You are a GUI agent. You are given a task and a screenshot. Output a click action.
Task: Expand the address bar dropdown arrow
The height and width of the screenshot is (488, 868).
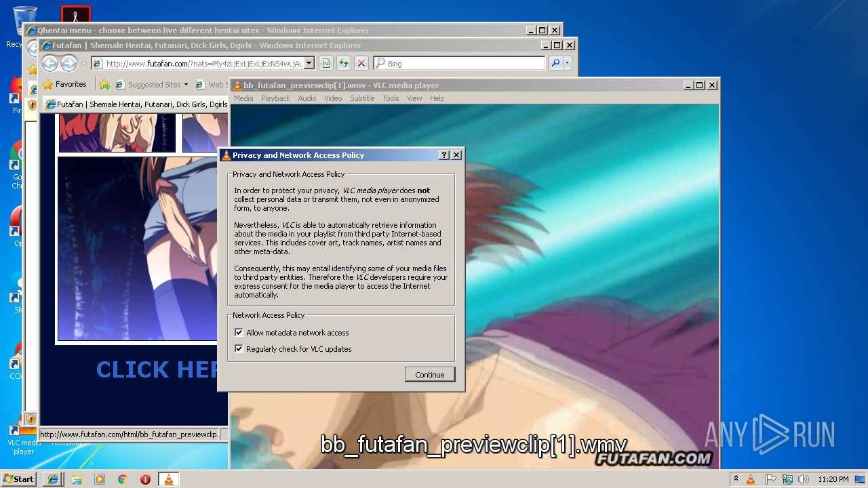309,64
